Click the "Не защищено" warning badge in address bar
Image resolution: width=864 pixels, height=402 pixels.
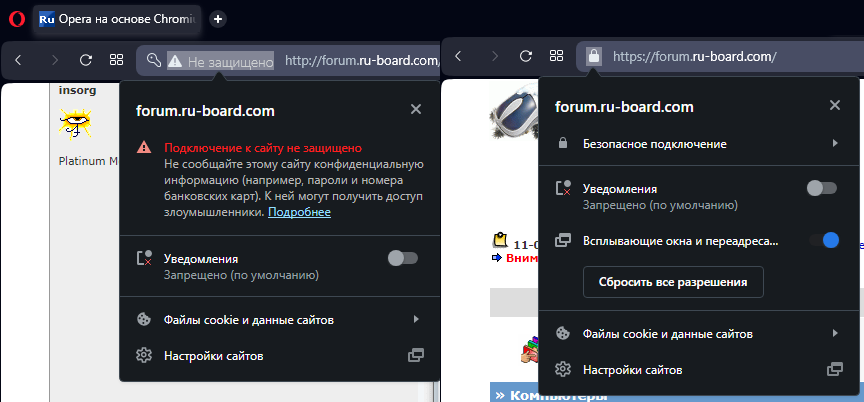point(220,61)
